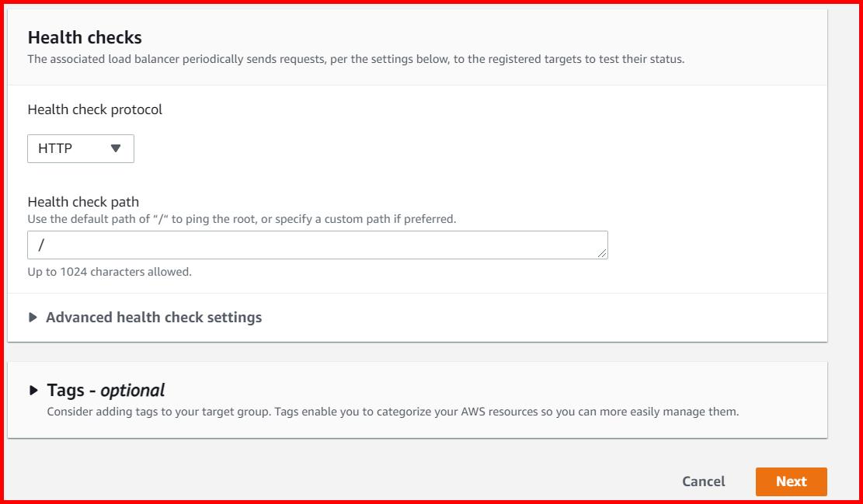This screenshot has width=863, height=504.
Task: Click the Health check protocol label
Action: click(94, 109)
